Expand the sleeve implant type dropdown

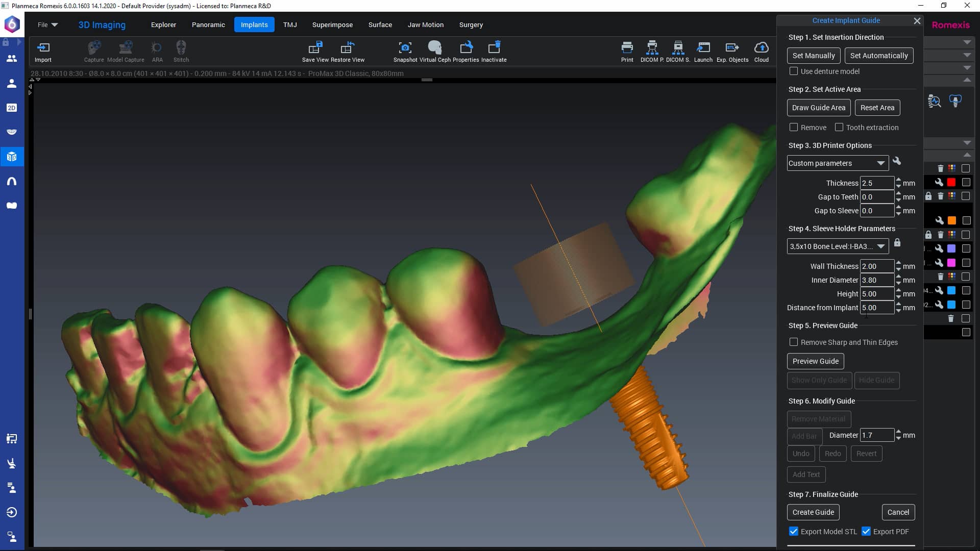coord(837,246)
